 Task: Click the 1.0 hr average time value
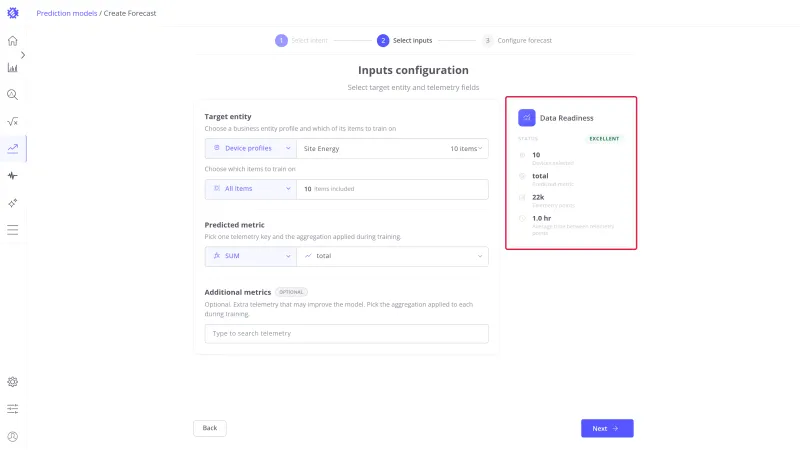pos(541,218)
